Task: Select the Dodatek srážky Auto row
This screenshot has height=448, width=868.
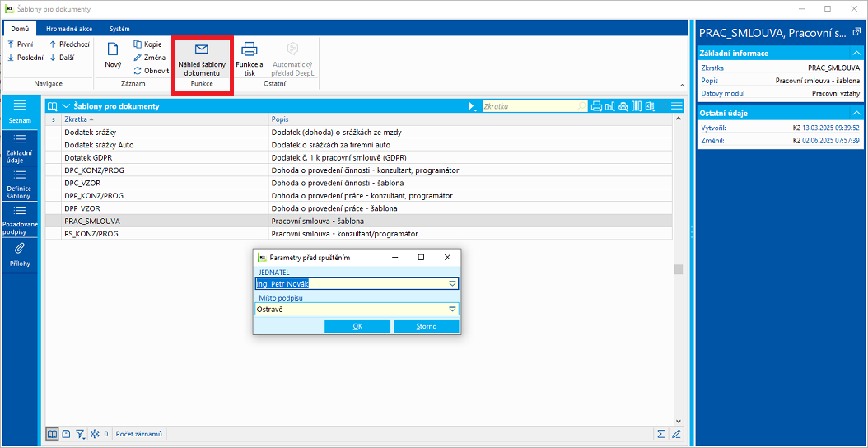Action: 359,145
